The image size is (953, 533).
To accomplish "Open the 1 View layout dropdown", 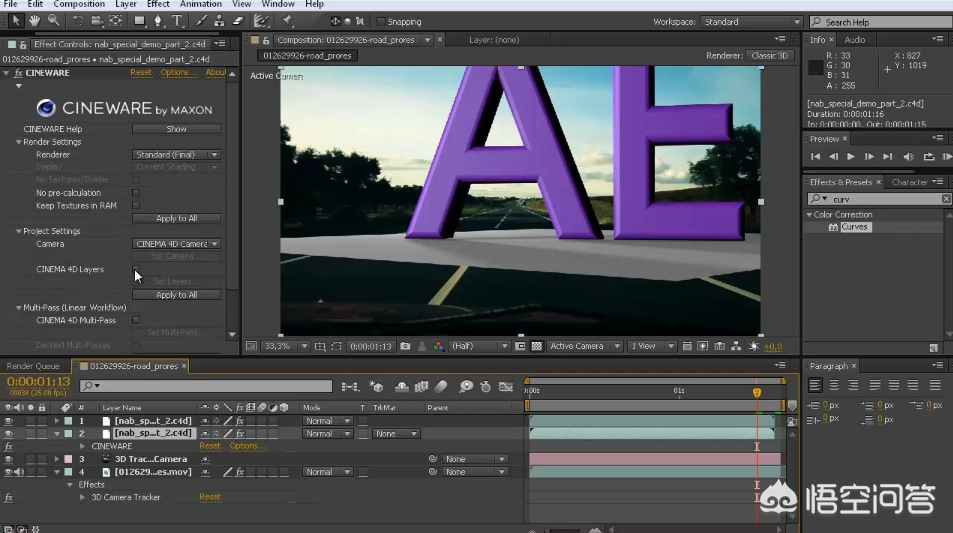I will tap(652, 346).
